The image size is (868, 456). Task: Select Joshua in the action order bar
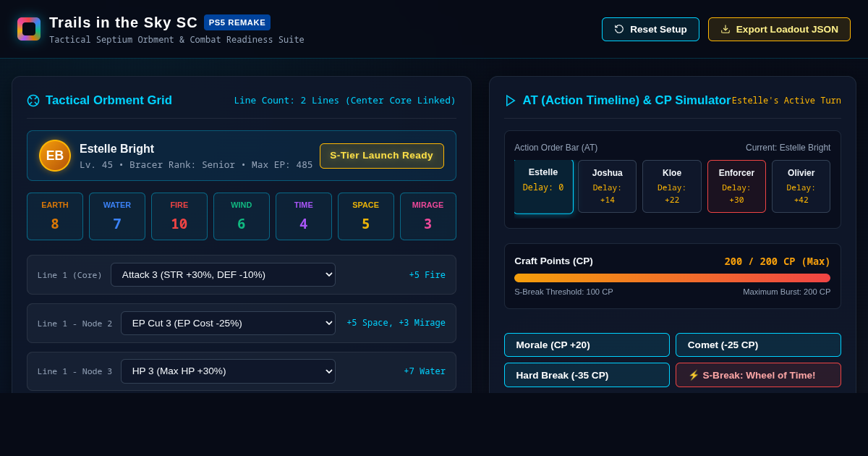tap(608, 187)
